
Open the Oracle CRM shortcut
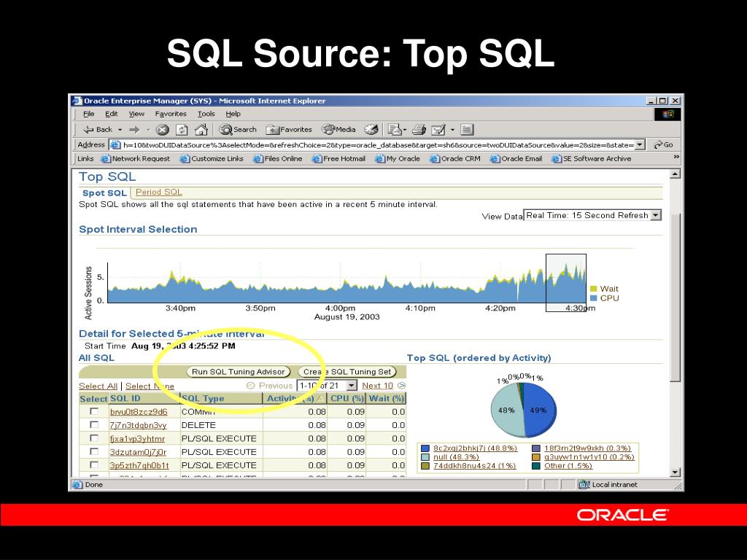(455, 158)
